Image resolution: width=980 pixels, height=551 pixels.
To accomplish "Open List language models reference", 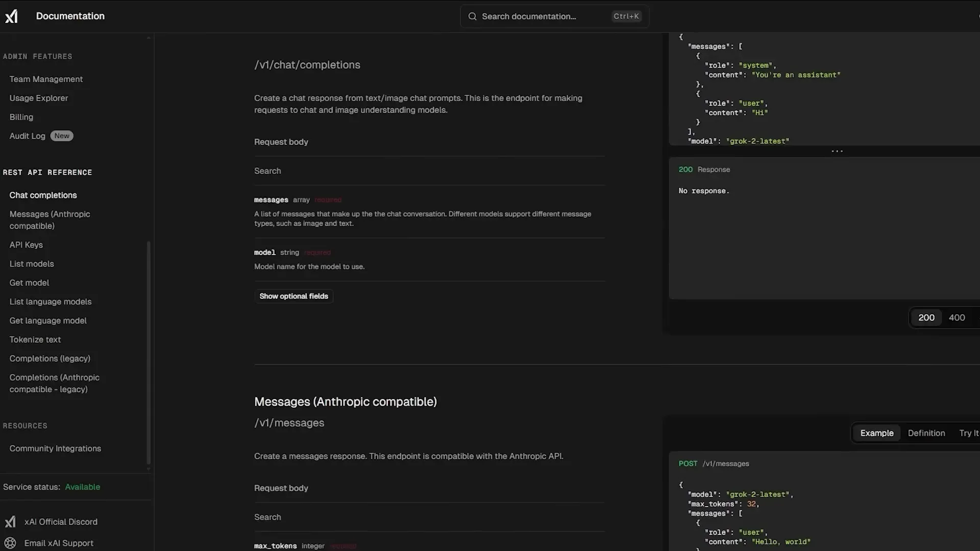I will [51, 302].
